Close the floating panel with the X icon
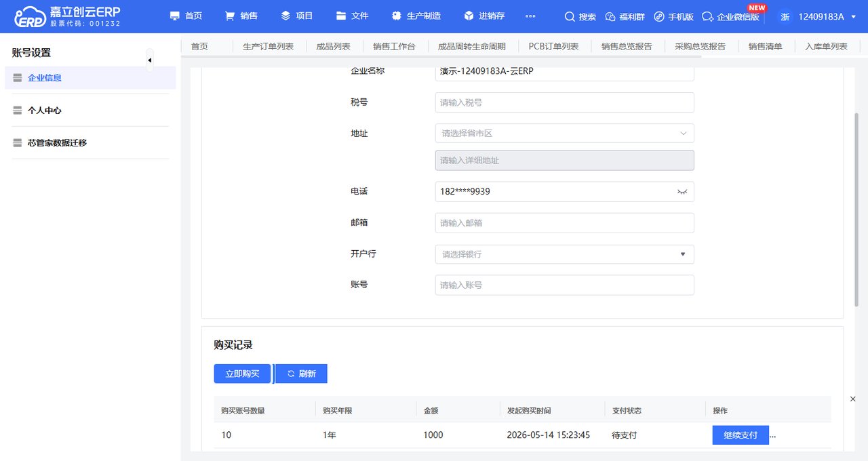The height and width of the screenshot is (461, 868). (x=853, y=399)
